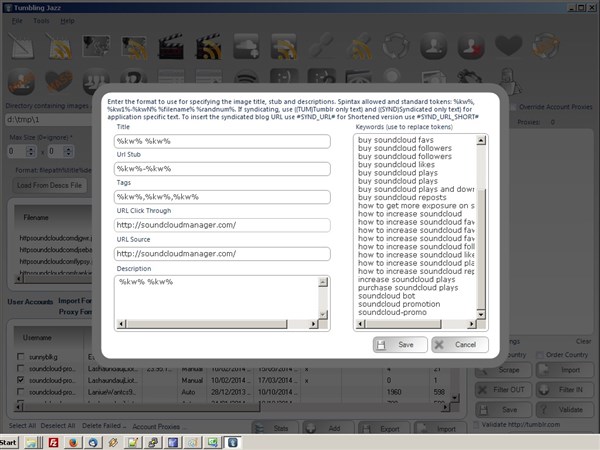600x450 pixels.
Task: Click the stamped user icon in second toolbar row
Action: click(x=22, y=82)
